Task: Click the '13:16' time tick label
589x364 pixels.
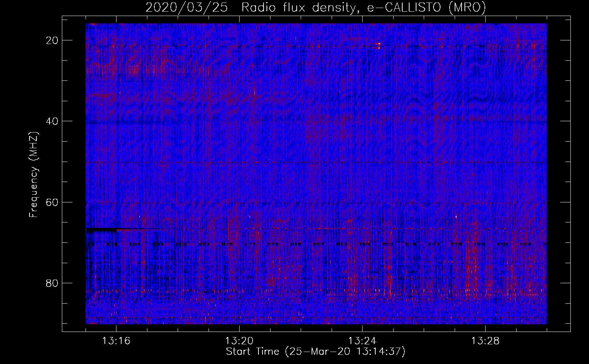Action: [x=116, y=341]
